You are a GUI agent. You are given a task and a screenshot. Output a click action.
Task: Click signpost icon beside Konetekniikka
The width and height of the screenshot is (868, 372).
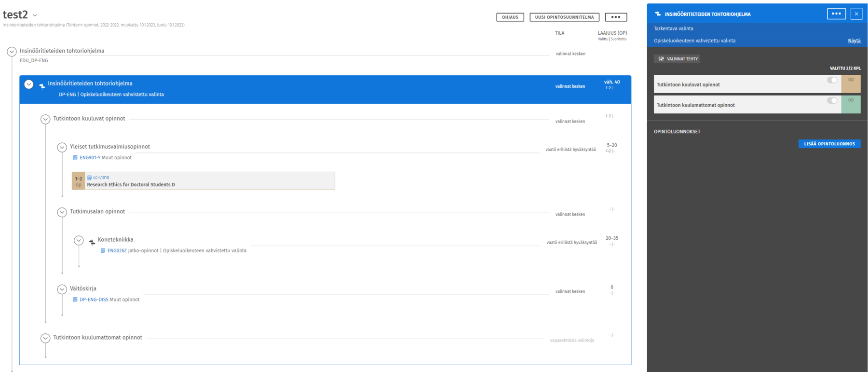pyautogui.click(x=92, y=242)
